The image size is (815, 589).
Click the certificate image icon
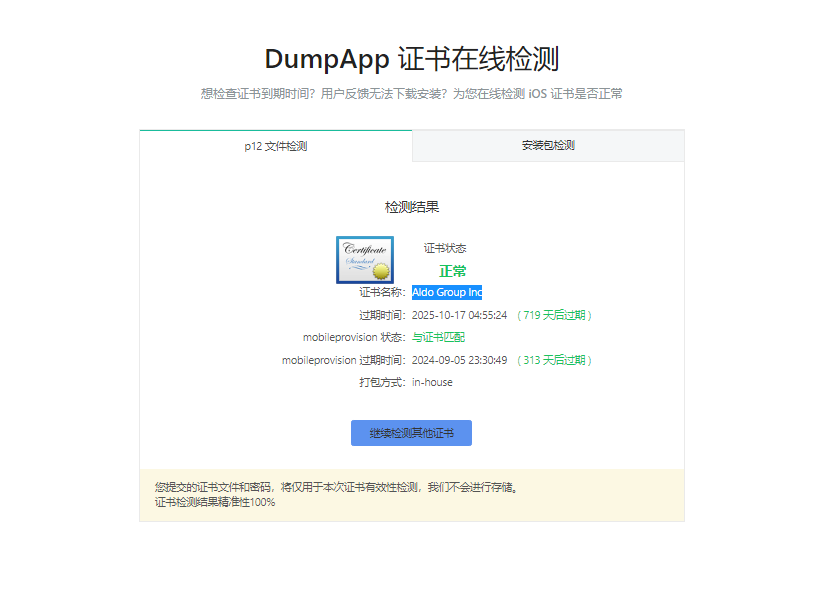(365, 260)
